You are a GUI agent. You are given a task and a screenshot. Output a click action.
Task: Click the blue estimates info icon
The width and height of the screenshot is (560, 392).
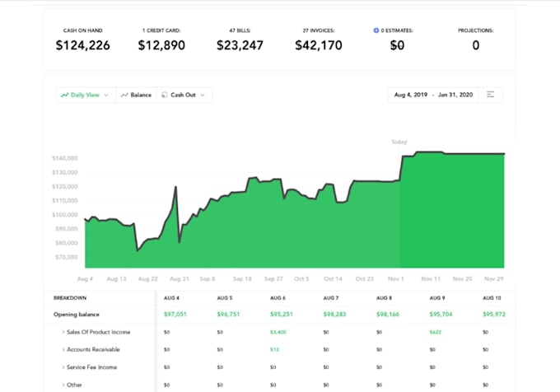point(376,30)
